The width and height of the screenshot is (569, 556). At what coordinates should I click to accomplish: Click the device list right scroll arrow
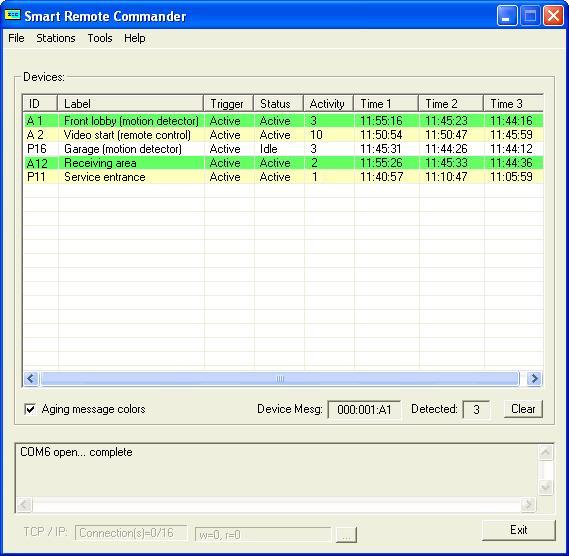click(x=534, y=379)
